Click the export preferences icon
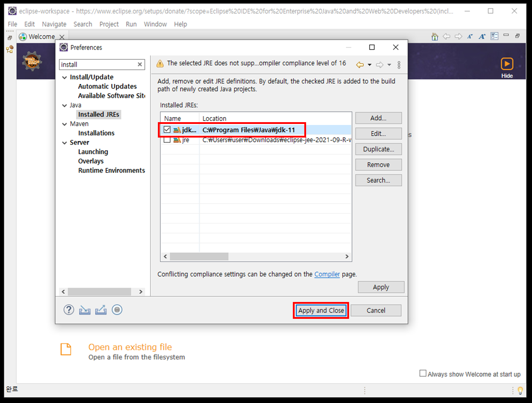The height and width of the screenshot is (403, 532). click(101, 310)
